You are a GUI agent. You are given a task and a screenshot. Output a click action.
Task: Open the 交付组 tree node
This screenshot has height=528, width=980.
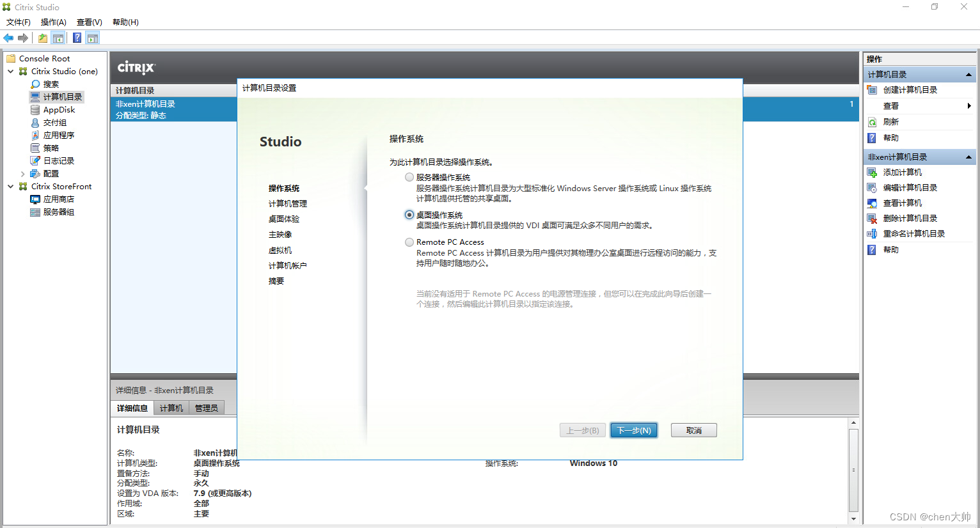[55, 123]
